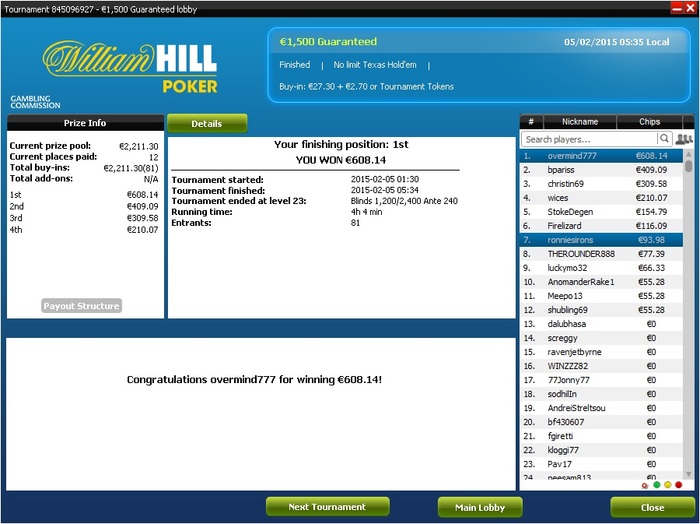Viewport: 700px width, 524px height.
Task: Sort players by the # column header
Action: [x=531, y=121]
